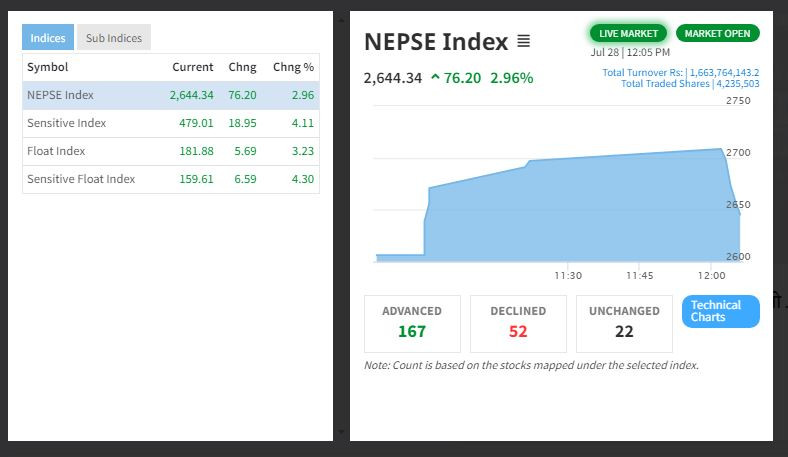Click the 2700 y-axis label

738,152
